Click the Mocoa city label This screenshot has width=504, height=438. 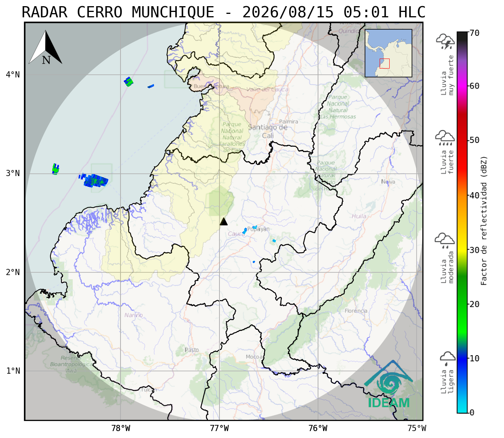point(254,357)
